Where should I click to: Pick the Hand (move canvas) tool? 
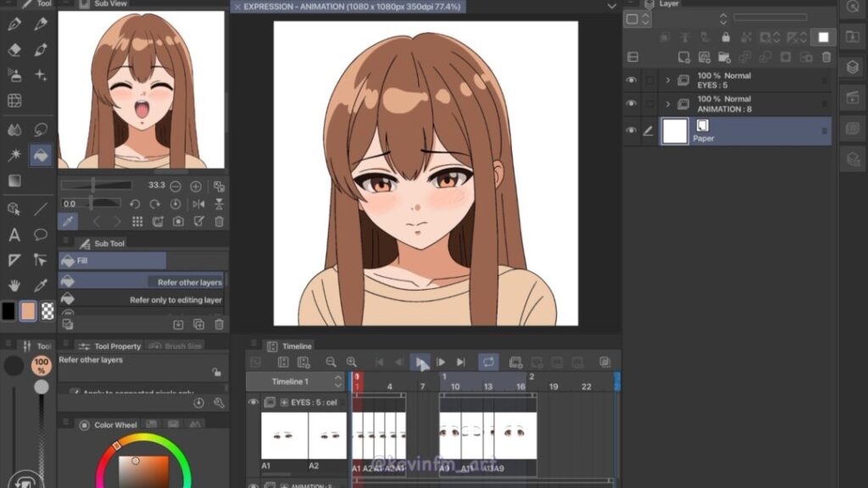(14, 286)
